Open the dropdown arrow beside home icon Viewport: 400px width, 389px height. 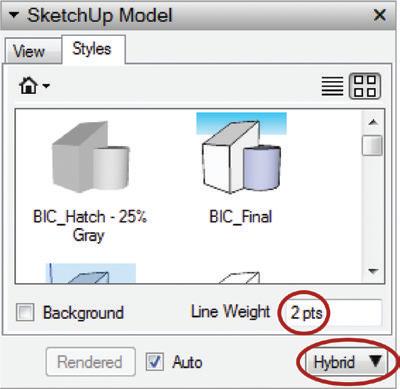[46, 86]
